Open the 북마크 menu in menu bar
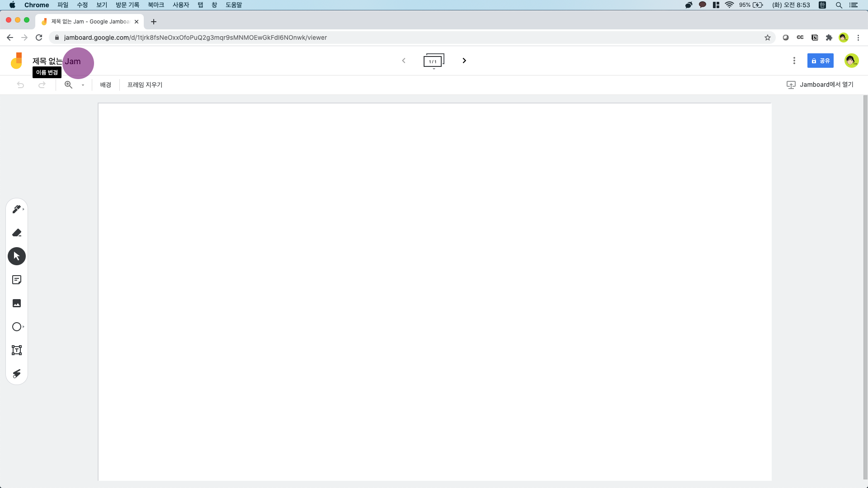This screenshot has height=488, width=868. point(156,5)
